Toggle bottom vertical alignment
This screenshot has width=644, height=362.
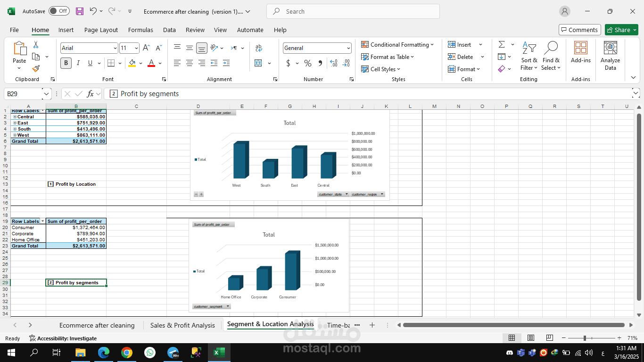[x=202, y=48]
